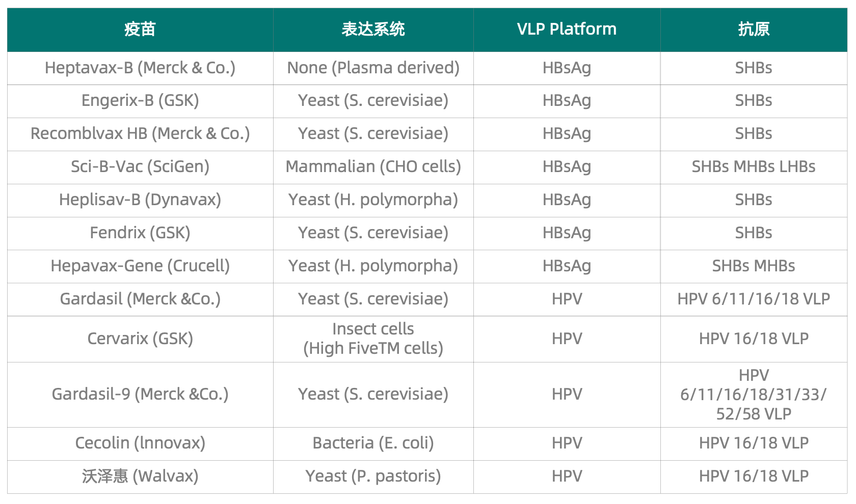Click the Mammalian (CHO cells) cell

[373, 167]
